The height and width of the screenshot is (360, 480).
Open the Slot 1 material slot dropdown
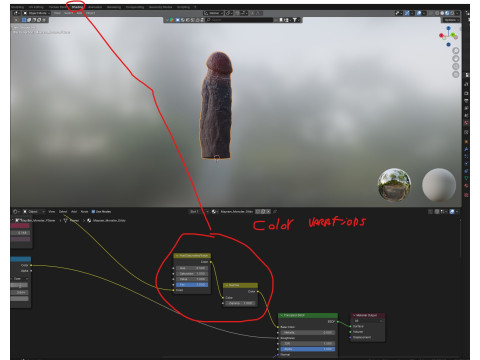click(199, 212)
